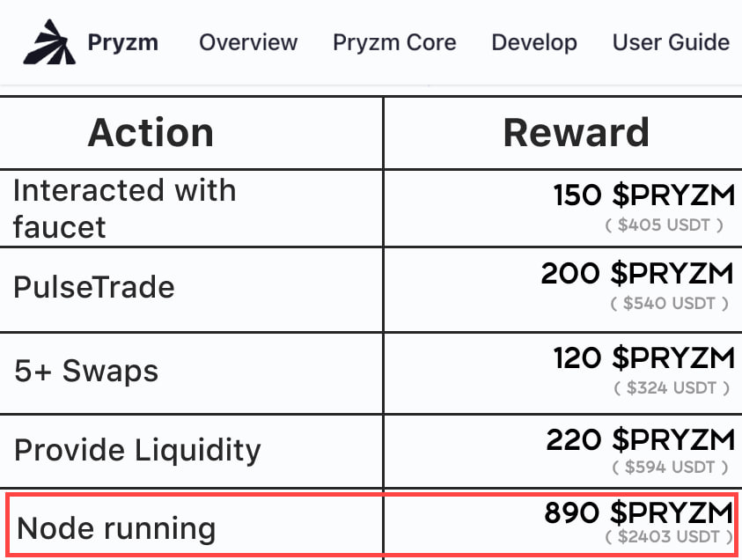Click the Interacted with faucet row
The width and height of the screenshot is (742, 560).
pyautogui.click(x=371, y=209)
